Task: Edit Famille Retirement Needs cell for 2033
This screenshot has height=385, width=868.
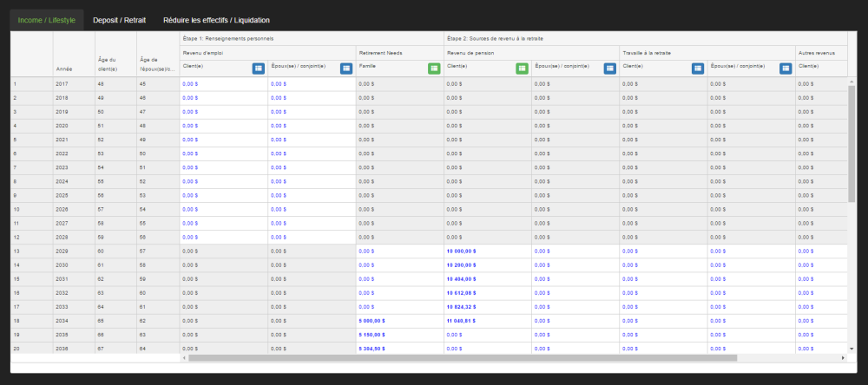Action: tap(399, 306)
